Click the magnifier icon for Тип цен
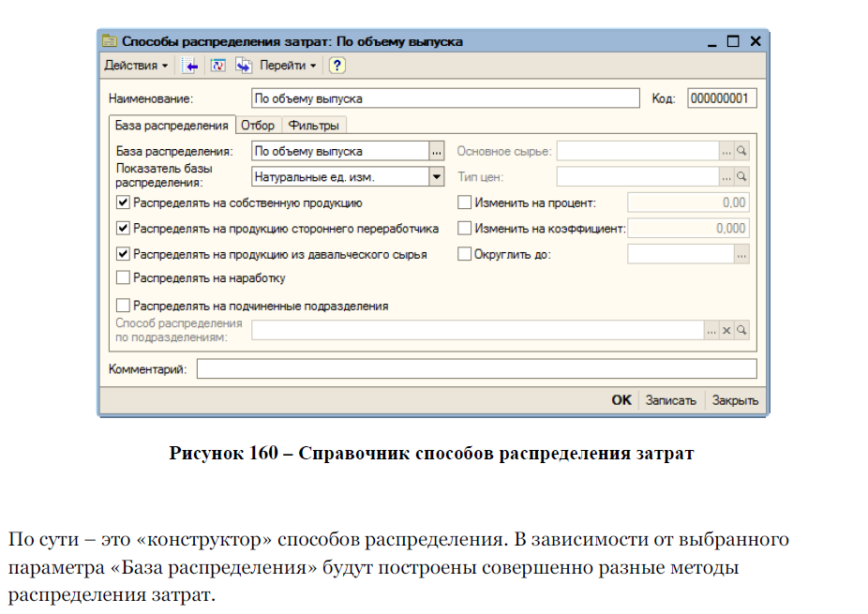This screenshot has width=868, height=614. tap(741, 177)
